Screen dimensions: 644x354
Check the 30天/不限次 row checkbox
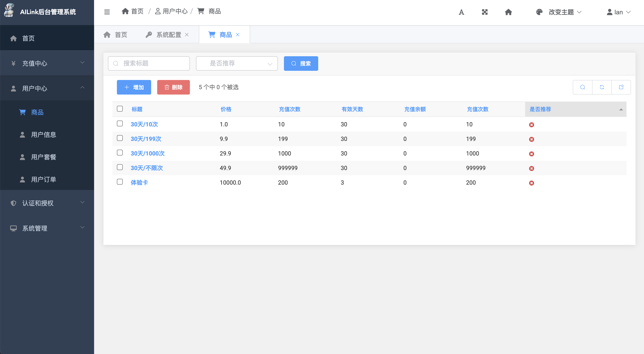coord(120,167)
